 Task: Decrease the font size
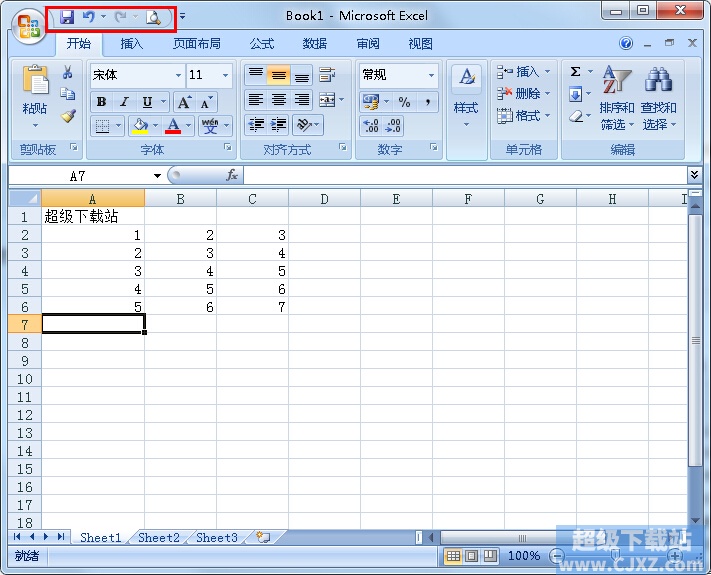pos(206,102)
